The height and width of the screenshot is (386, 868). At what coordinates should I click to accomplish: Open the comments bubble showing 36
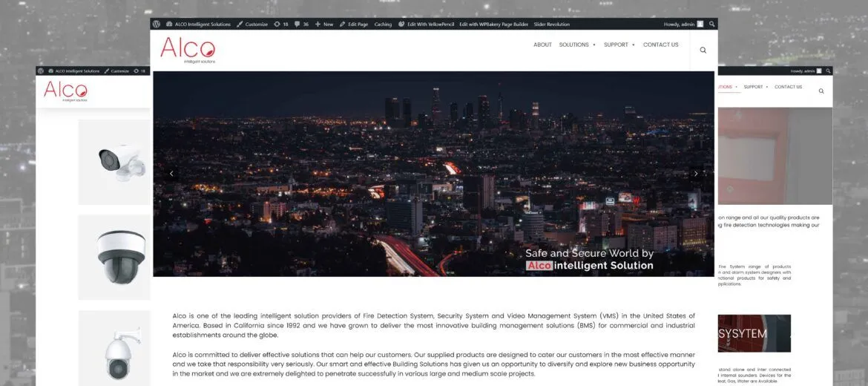tap(301, 24)
